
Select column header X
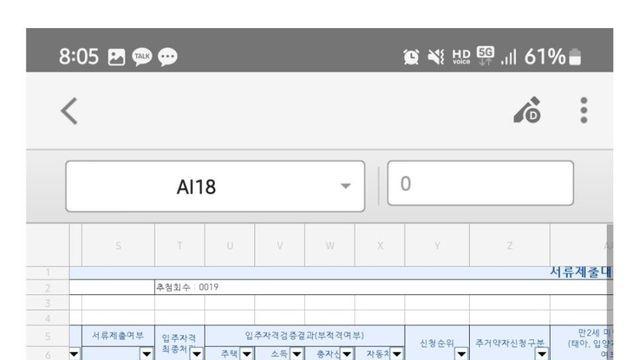pos(380,245)
